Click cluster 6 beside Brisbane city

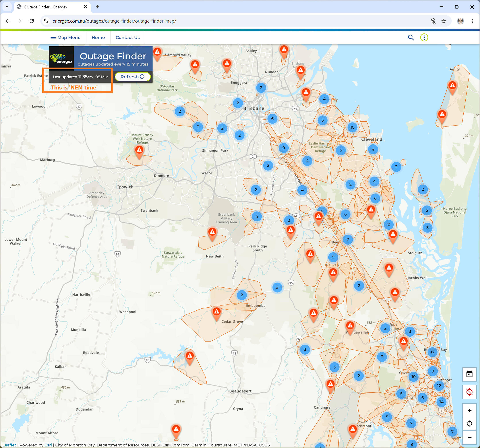(272, 118)
